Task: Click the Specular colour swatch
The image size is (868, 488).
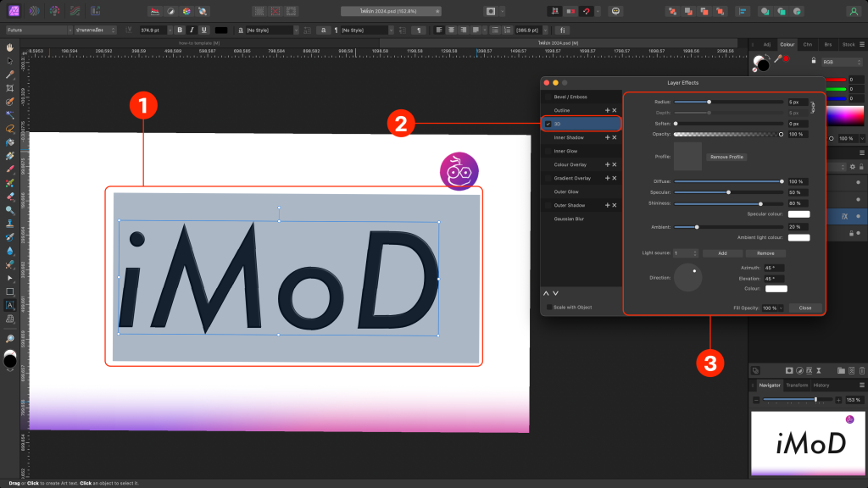Action: [798, 213]
